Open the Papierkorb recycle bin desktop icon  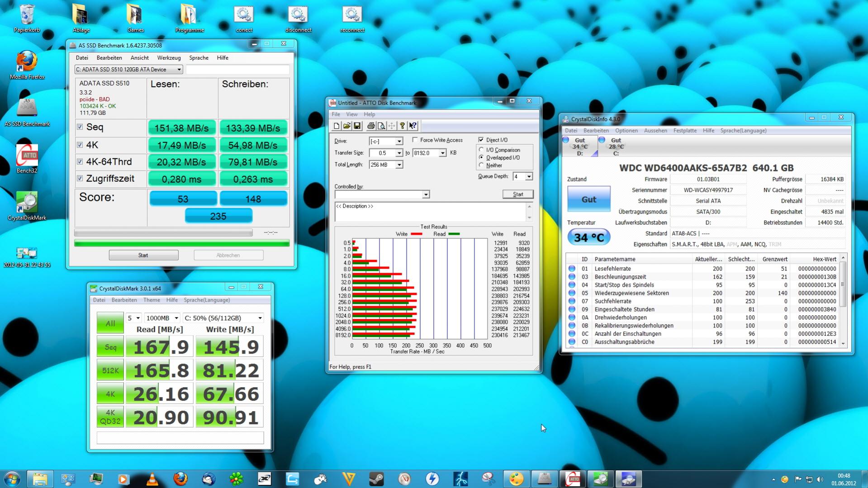pyautogui.click(x=27, y=19)
